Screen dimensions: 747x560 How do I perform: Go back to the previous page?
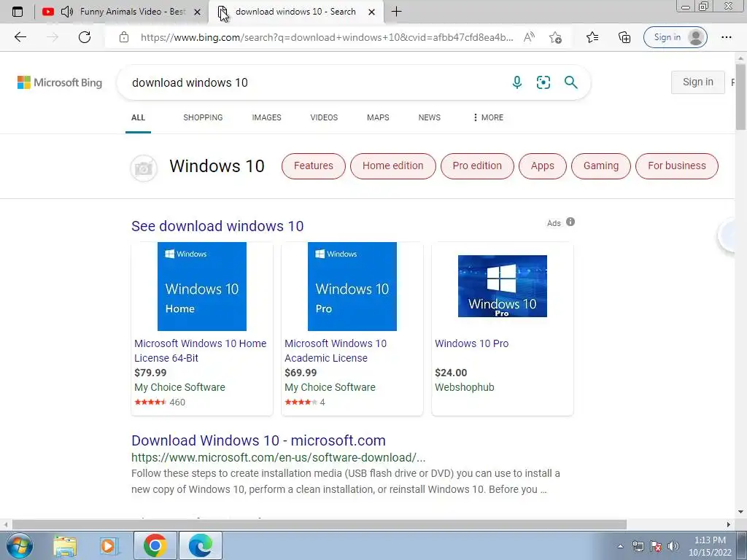pyautogui.click(x=20, y=37)
